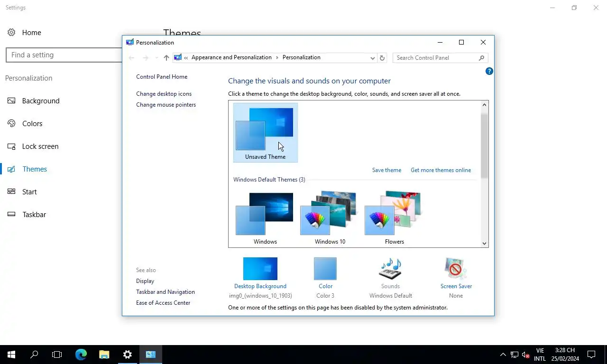
Task: Open the Color swatch icon
Action: [325, 269]
